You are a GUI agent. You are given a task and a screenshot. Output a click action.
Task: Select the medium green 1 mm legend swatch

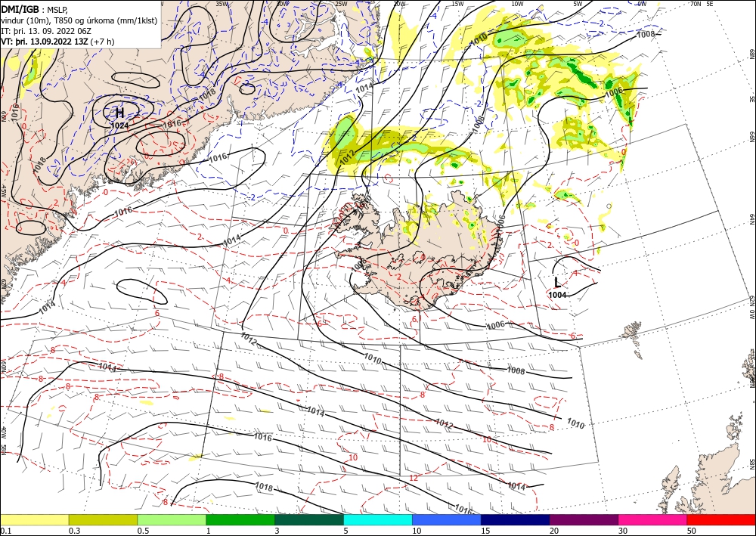click(x=240, y=519)
